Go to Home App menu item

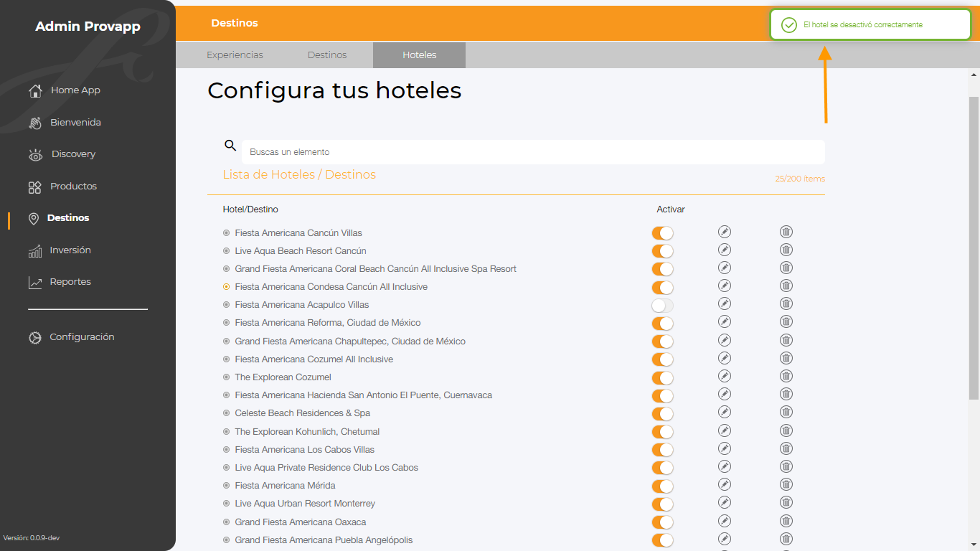click(75, 90)
